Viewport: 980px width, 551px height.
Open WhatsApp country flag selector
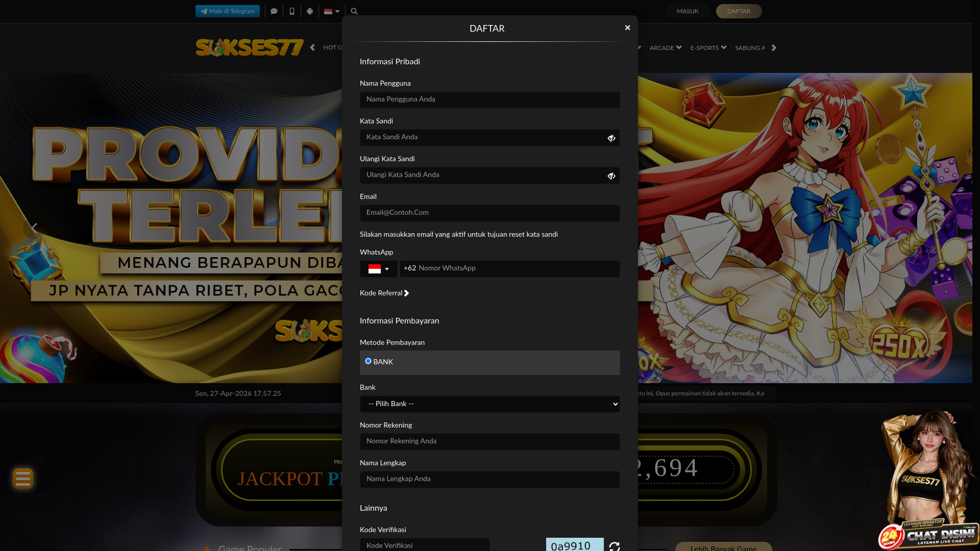[378, 269]
